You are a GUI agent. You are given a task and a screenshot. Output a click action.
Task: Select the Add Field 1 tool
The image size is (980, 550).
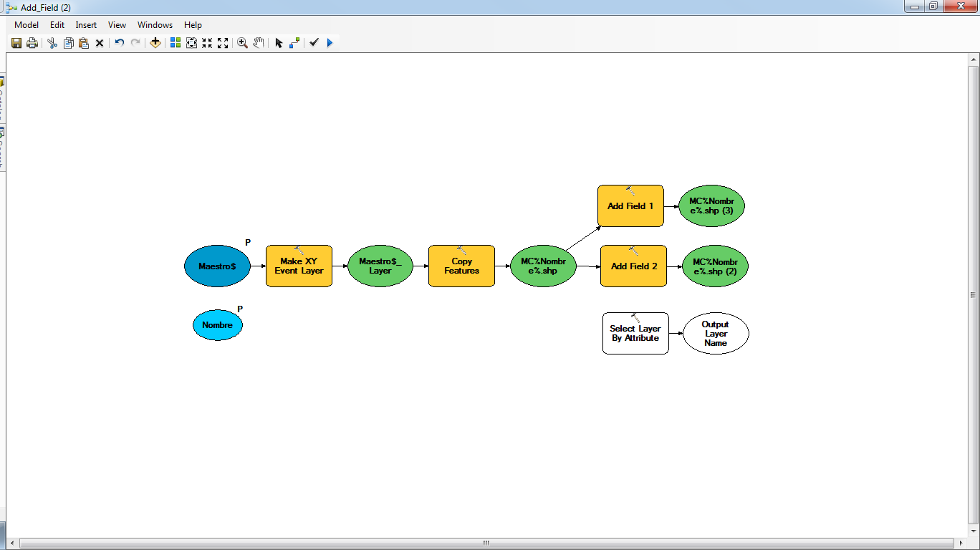coord(630,206)
